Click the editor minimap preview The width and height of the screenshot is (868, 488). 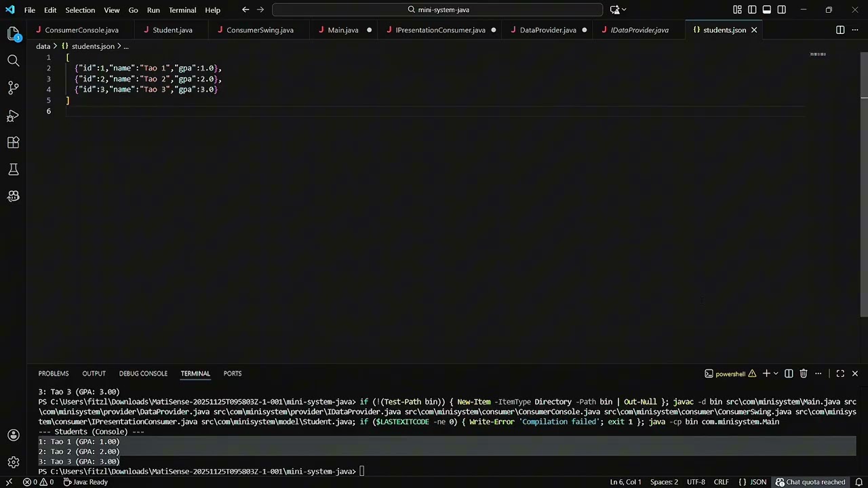pyautogui.click(x=818, y=54)
